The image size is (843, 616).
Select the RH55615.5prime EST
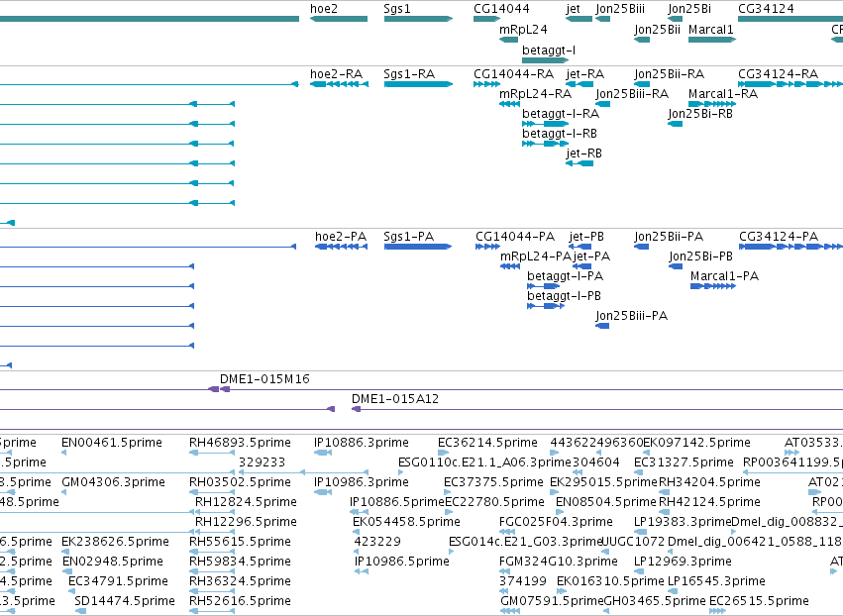point(212,552)
